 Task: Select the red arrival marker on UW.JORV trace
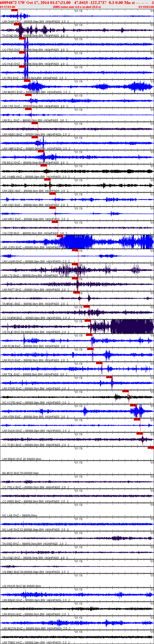(60, 236)
